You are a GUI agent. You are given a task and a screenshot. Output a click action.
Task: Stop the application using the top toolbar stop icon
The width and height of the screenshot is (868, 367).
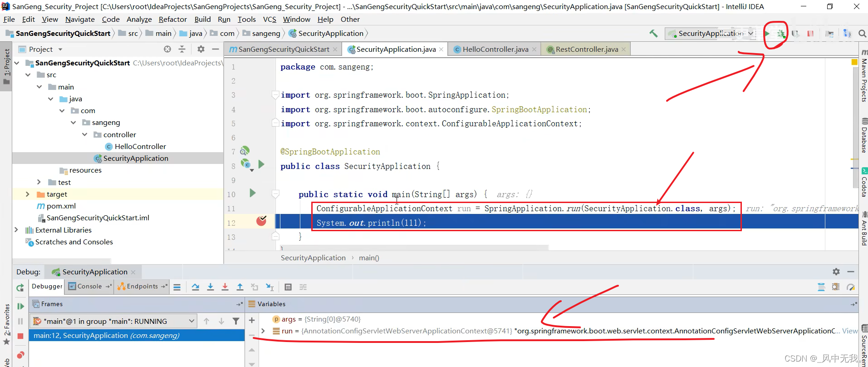tap(810, 34)
